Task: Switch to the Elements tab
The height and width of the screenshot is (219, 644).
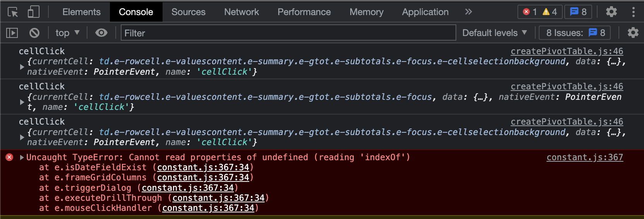Action: (x=81, y=12)
